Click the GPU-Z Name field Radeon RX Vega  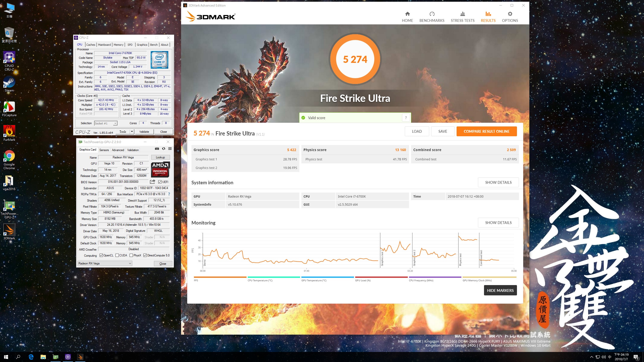[x=123, y=157]
